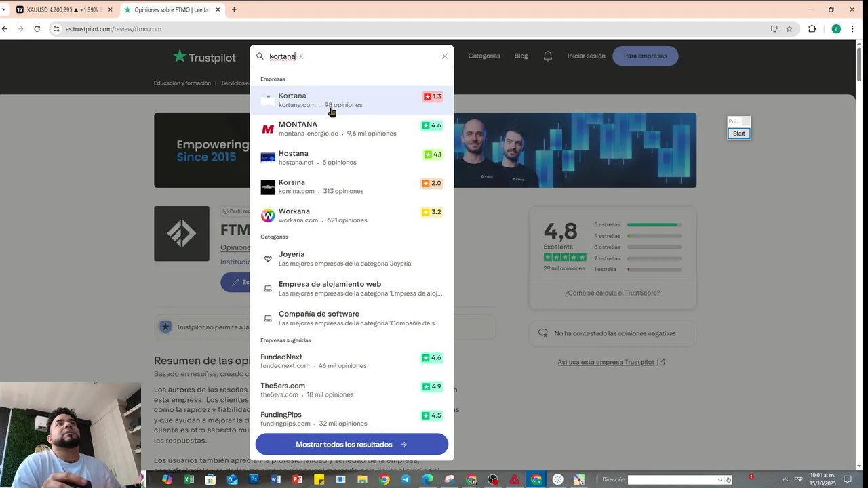Screen dimensions: 868x488
Task: Switch ESP keyboard language indicator
Action: coord(798,479)
